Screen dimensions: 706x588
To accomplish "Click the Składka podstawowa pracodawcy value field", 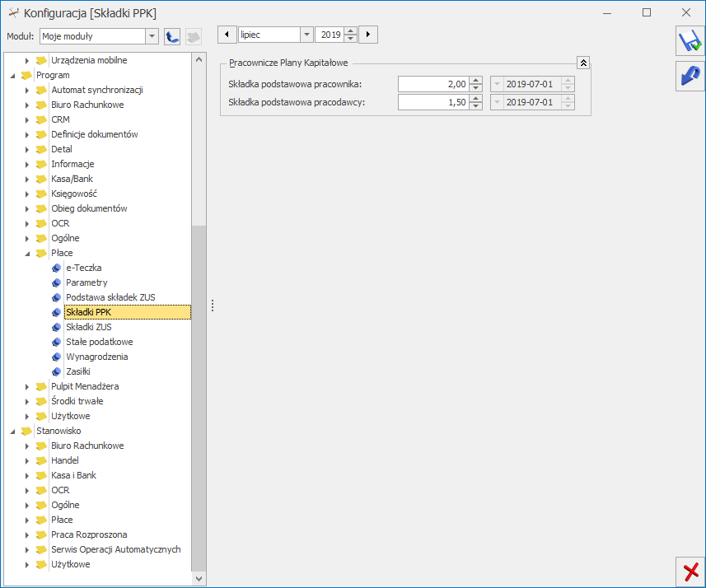I will coord(433,102).
